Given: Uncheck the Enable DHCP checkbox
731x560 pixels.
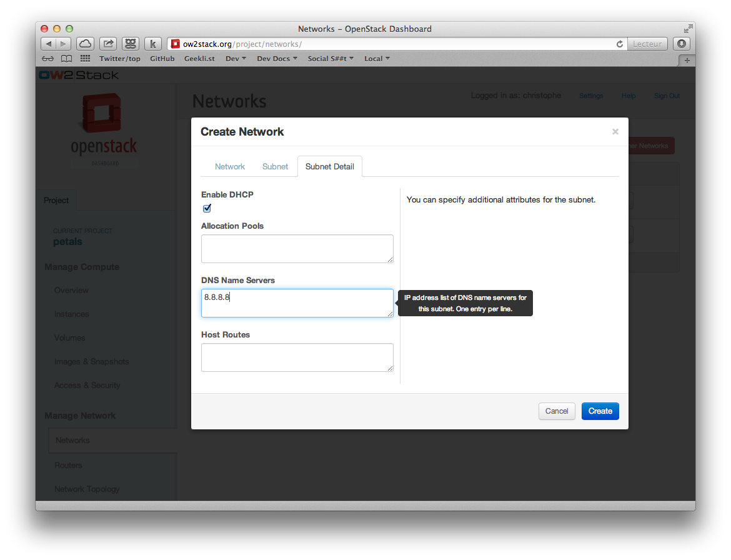Looking at the screenshot, I should coord(207,208).
